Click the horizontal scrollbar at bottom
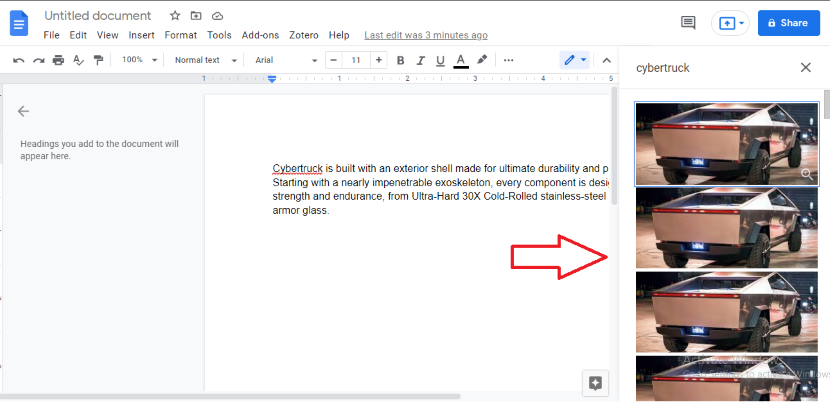The height and width of the screenshot is (402, 830). tap(231, 396)
